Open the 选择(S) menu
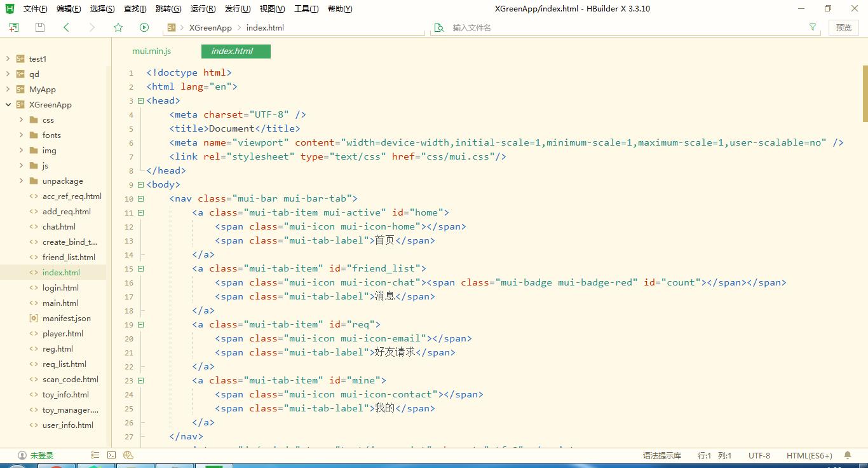The height and width of the screenshot is (468, 868). pos(102,9)
